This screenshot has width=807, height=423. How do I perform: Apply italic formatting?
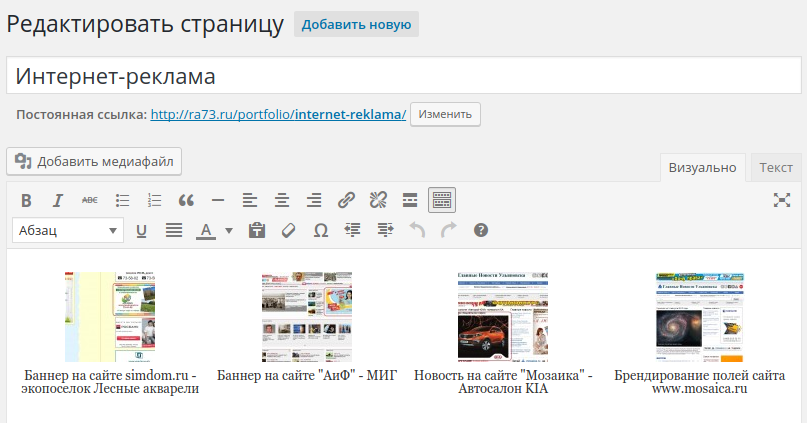coord(58,200)
